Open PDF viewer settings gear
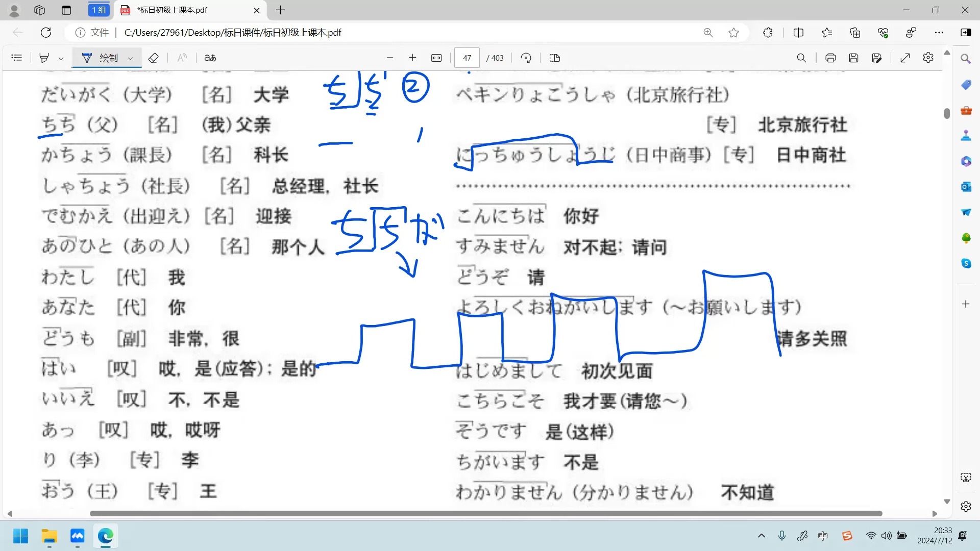This screenshot has width=980, height=551. pyautogui.click(x=928, y=58)
